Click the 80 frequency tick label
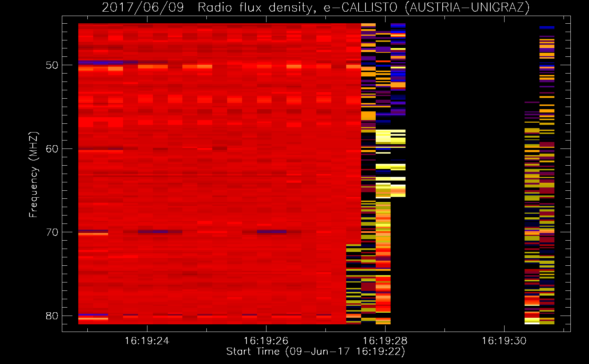Screen dimensions: 589x364 [52, 316]
